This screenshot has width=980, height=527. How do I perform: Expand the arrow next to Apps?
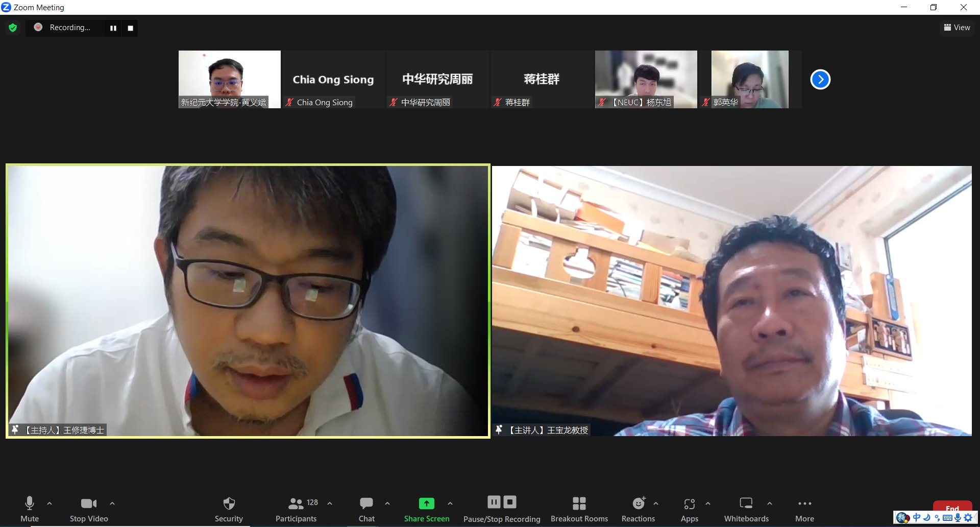coord(708,504)
